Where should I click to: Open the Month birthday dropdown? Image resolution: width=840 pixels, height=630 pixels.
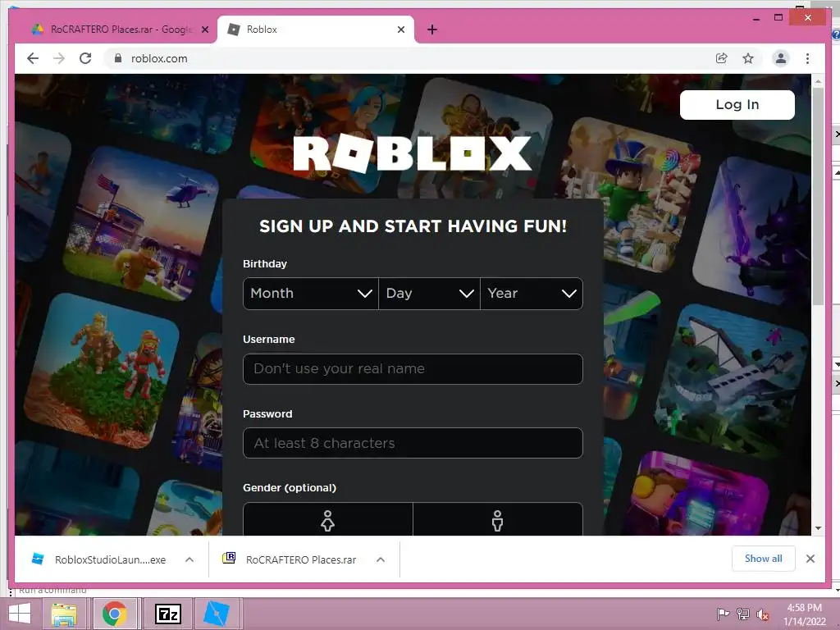(311, 294)
